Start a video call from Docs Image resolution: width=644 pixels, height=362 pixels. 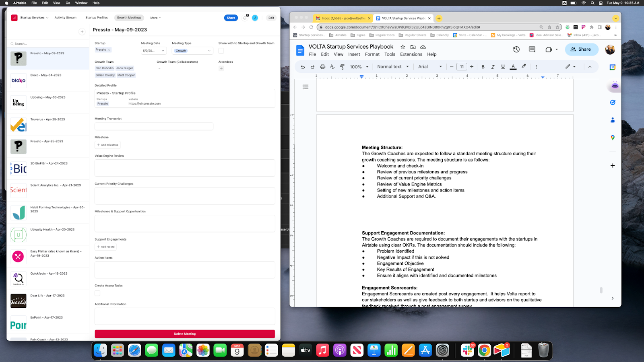pyautogui.click(x=549, y=49)
